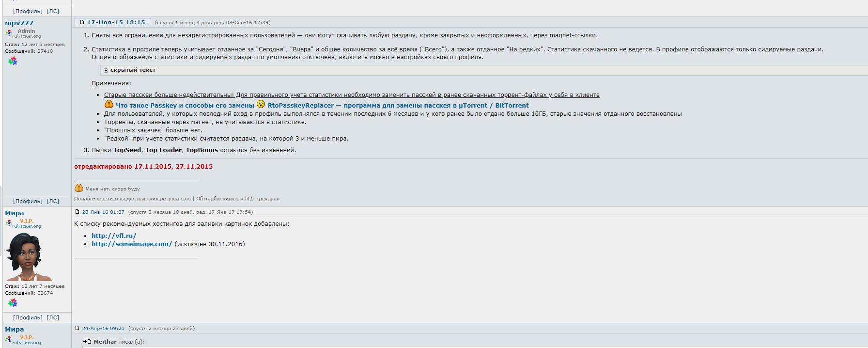Click the star medal under Мира's avatar
The image size is (868, 348).
pos(13,303)
